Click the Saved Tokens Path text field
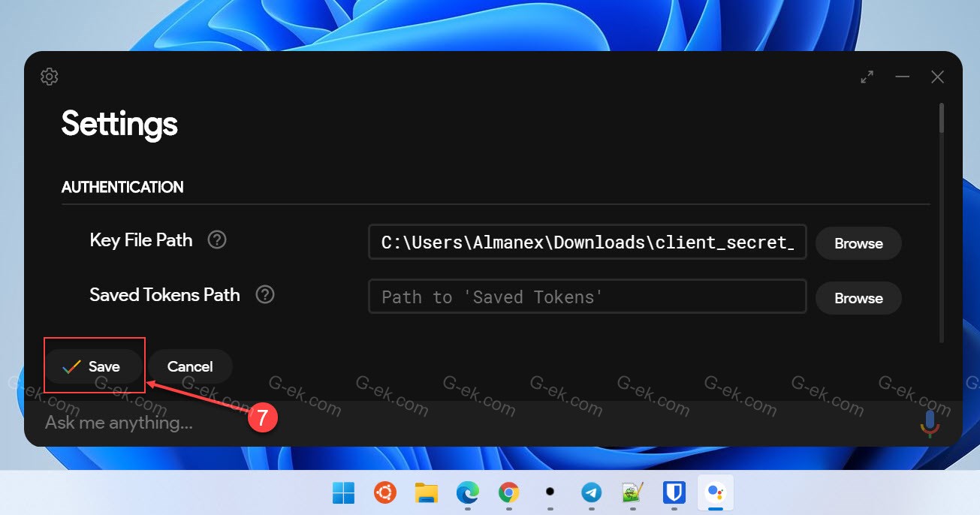The image size is (980, 515). click(x=586, y=297)
